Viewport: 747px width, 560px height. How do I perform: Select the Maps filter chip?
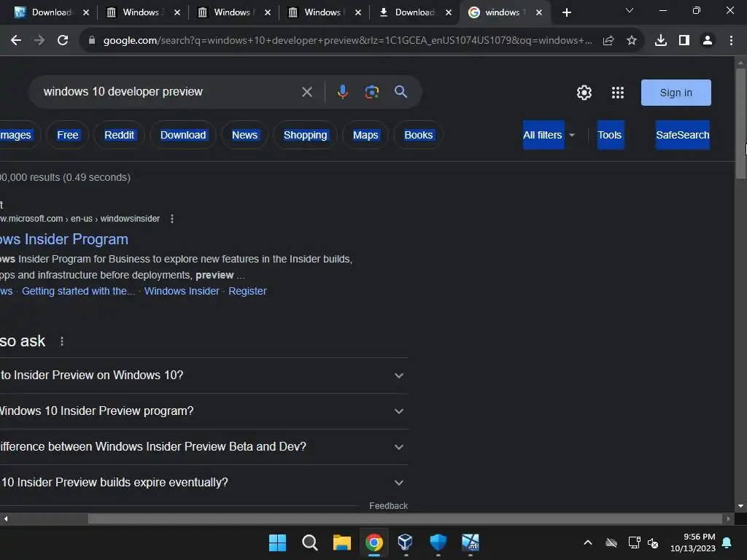(365, 135)
